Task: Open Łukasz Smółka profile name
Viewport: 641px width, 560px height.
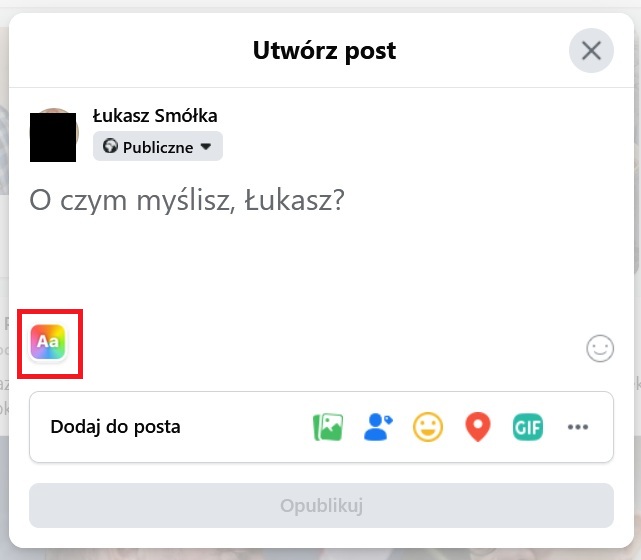Action: 155,116
